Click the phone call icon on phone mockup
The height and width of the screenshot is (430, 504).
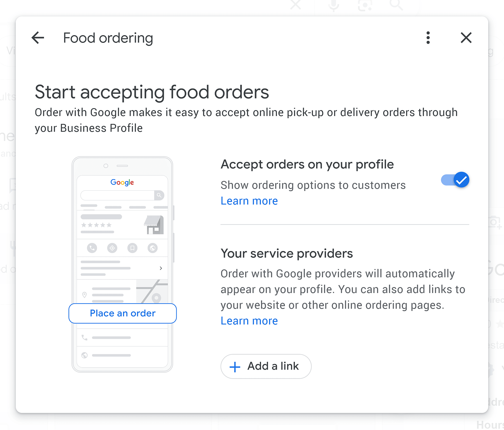click(92, 247)
